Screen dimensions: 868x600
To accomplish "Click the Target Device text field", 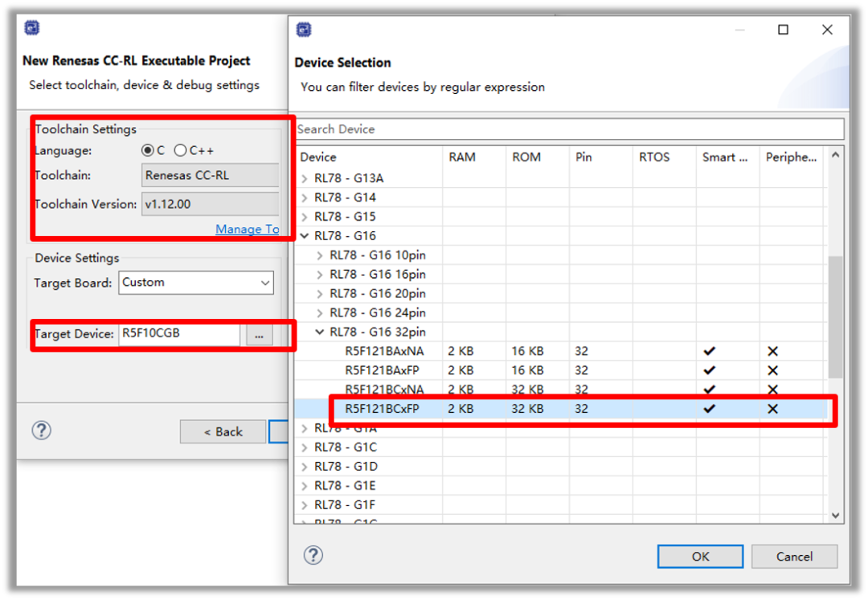I will [179, 334].
